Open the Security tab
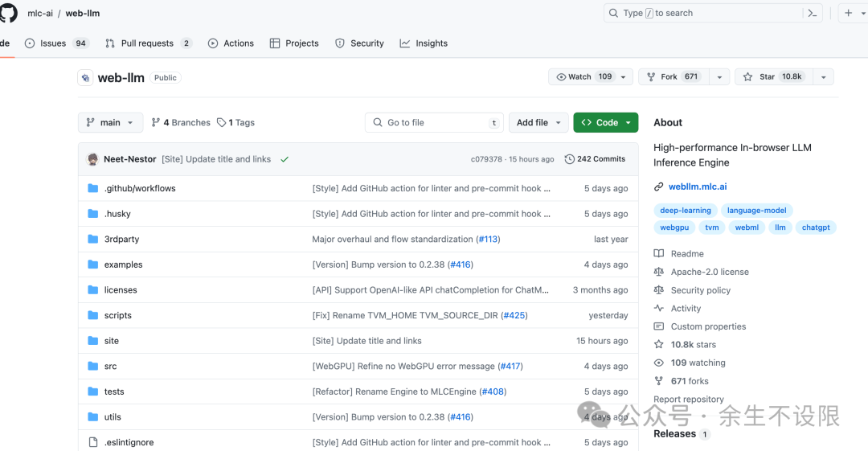The image size is (868, 451). pos(359,43)
